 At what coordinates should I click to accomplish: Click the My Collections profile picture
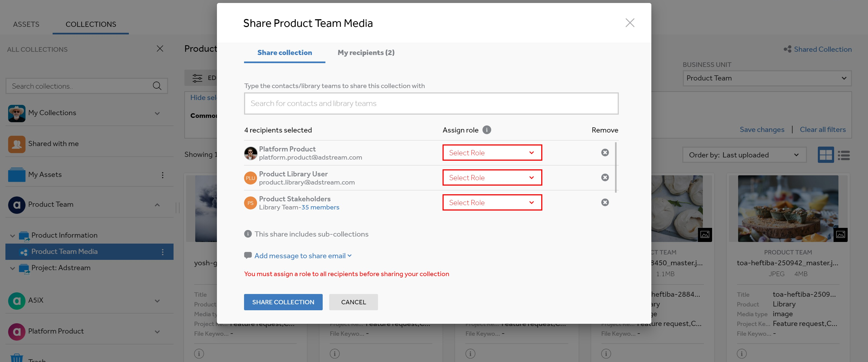(x=17, y=113)
